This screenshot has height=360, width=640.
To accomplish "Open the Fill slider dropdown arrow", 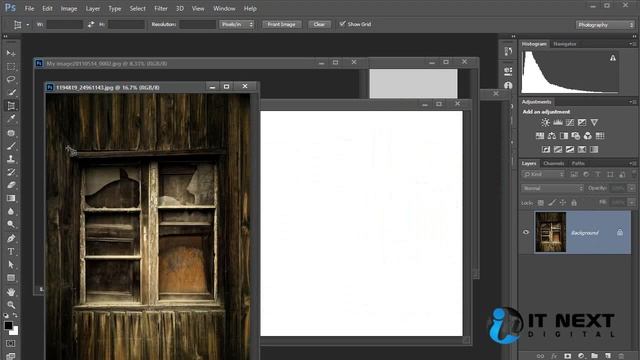I will pyautogui.click(x=631, y=202).
